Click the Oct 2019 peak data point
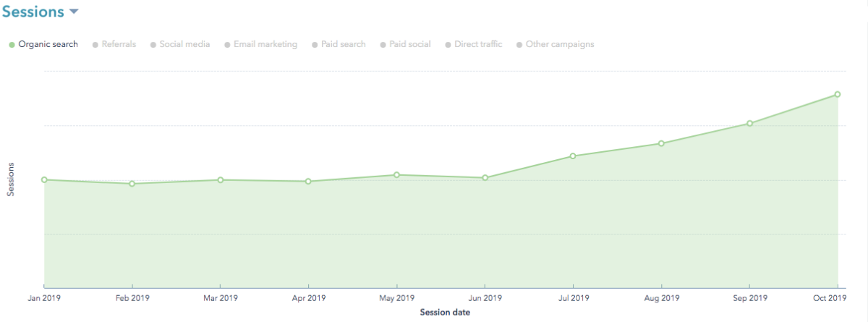This screenshot has width=868, height=322. tap(838, 94)
